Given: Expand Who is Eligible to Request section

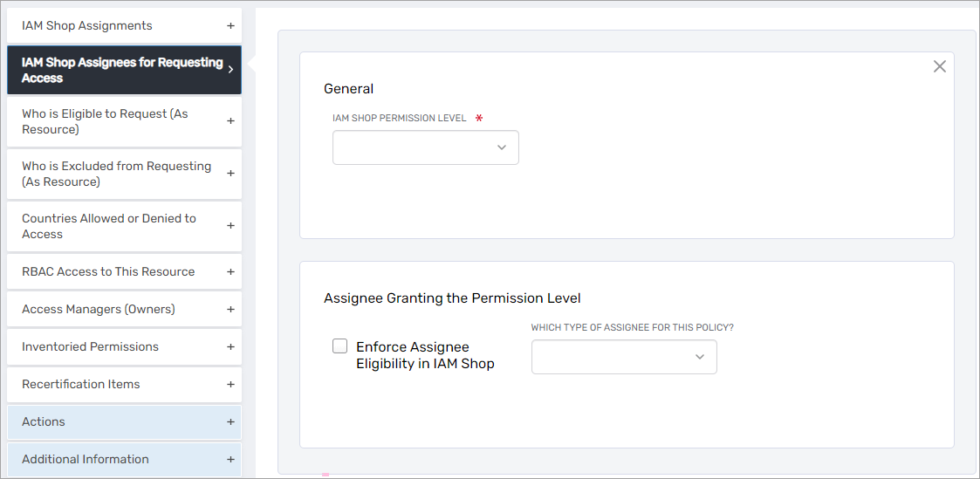Looking at the screenshot, I should pos(230,121).
